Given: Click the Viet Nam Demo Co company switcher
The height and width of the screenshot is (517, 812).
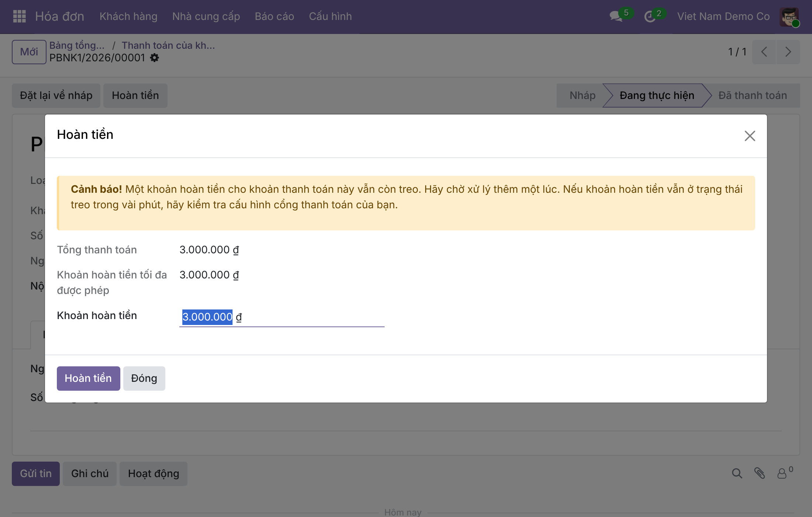Looking at the screenshot, I should point(723,16).
